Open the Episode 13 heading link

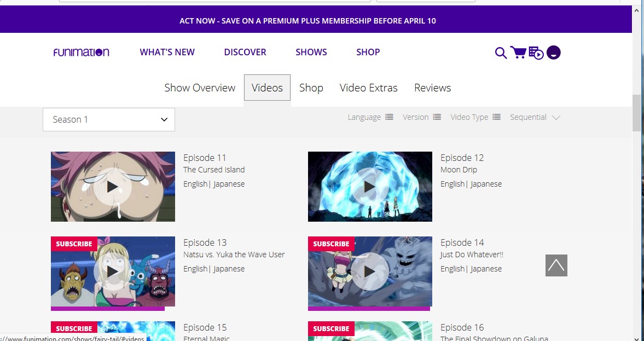(x=205, y=242)
